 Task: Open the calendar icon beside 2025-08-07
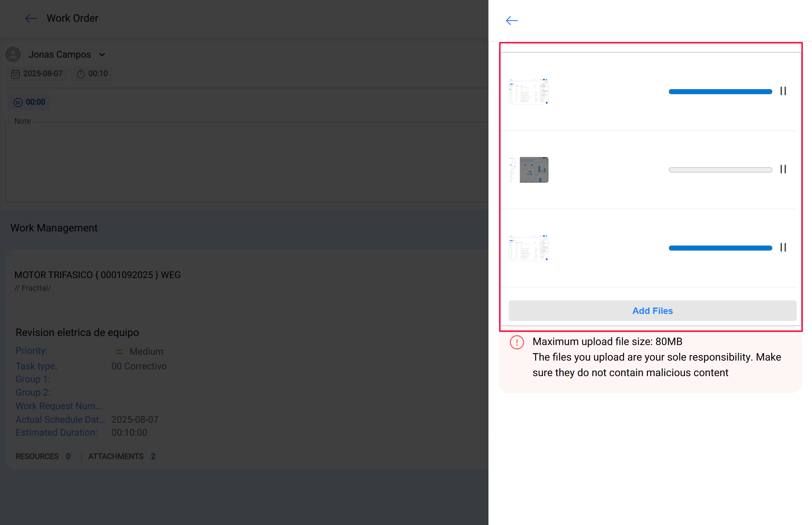tap(16, 74)
